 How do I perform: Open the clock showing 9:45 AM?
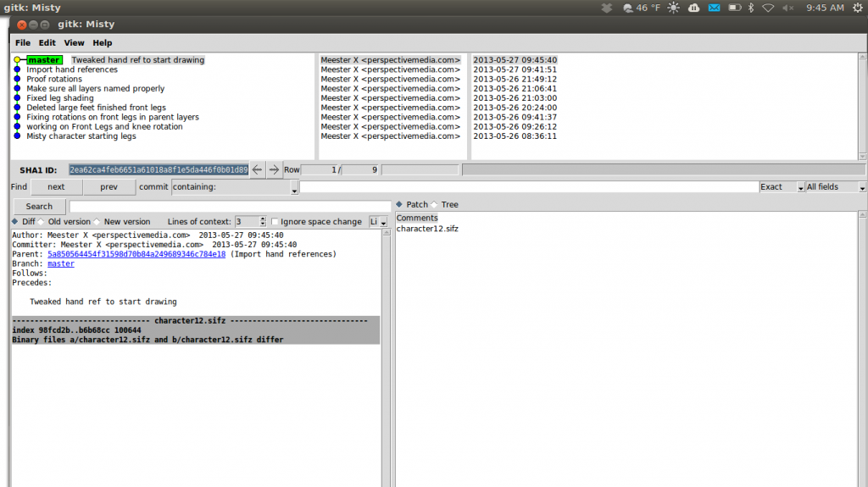[x=825, y=8]
